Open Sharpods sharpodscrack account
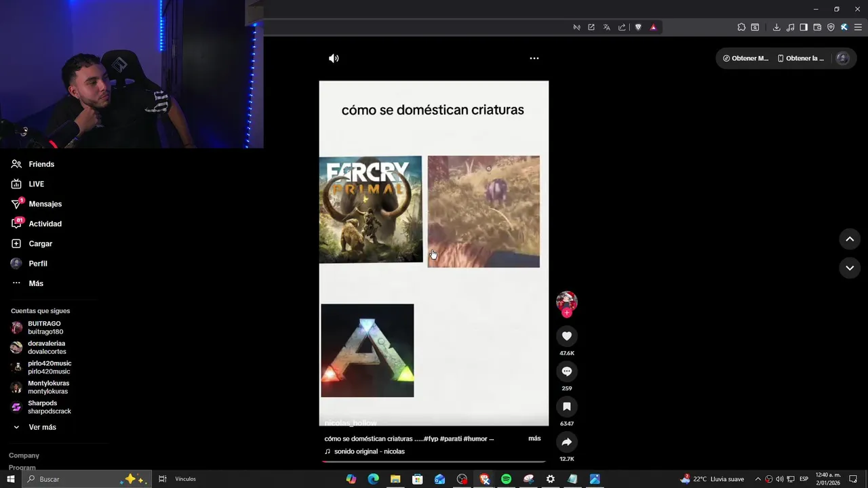The height and width of the screenshot is (488, 868). [x=41, y=407]
